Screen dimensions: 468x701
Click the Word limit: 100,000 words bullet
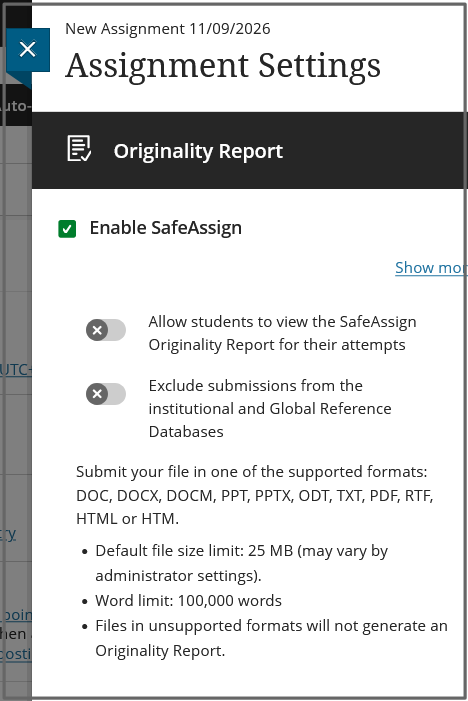tap(189, 600)
